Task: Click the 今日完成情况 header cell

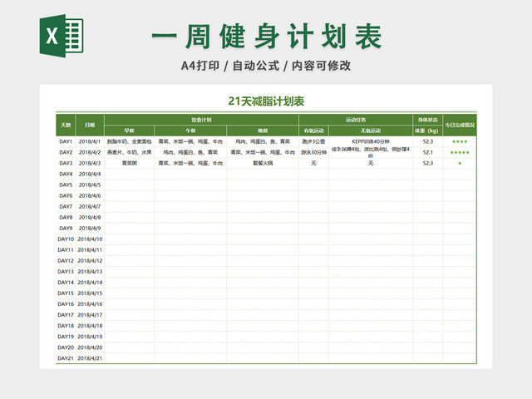Action: (460, 125)
